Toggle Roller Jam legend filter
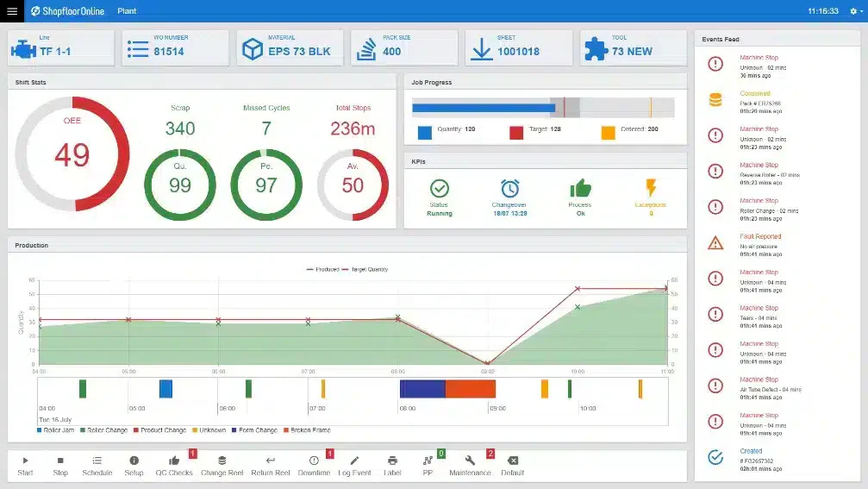This screenshot has width=868, height=489. [55, 429]
